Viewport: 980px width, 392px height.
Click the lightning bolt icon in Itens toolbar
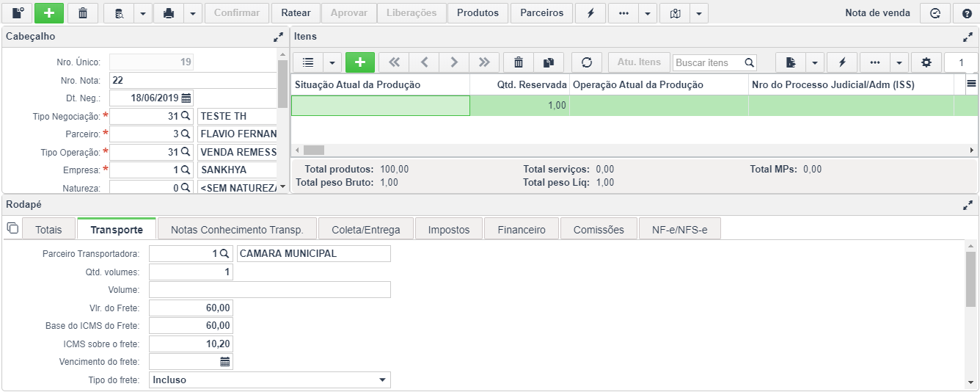coord(842,62)
